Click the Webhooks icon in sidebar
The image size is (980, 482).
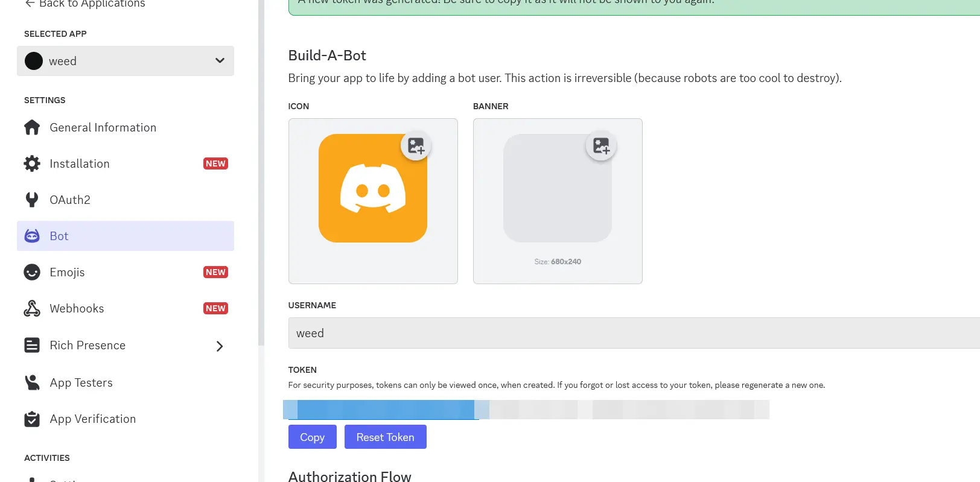32,308
